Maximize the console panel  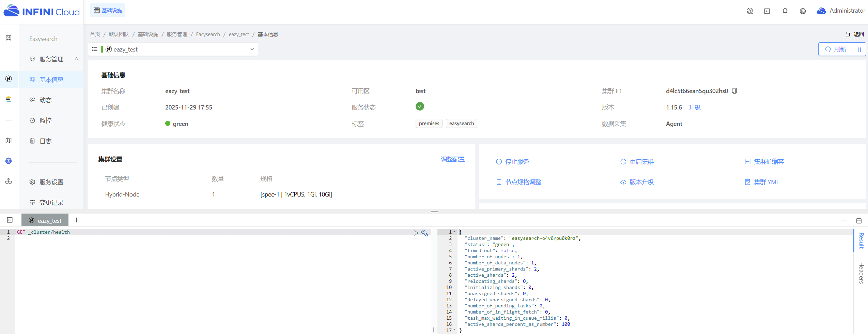[859, 221]
